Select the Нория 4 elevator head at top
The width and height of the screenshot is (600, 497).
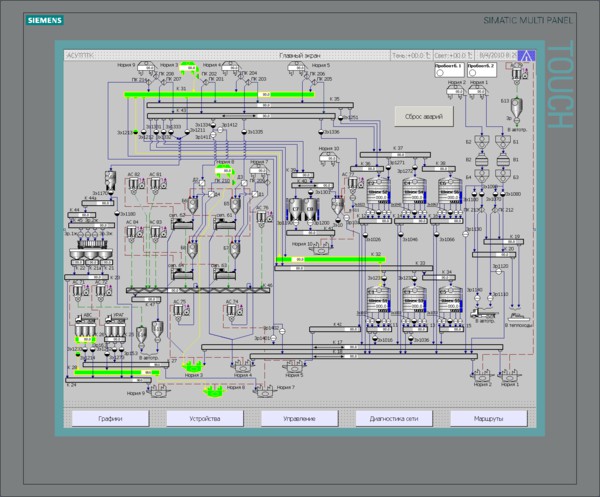click(231, 67)
